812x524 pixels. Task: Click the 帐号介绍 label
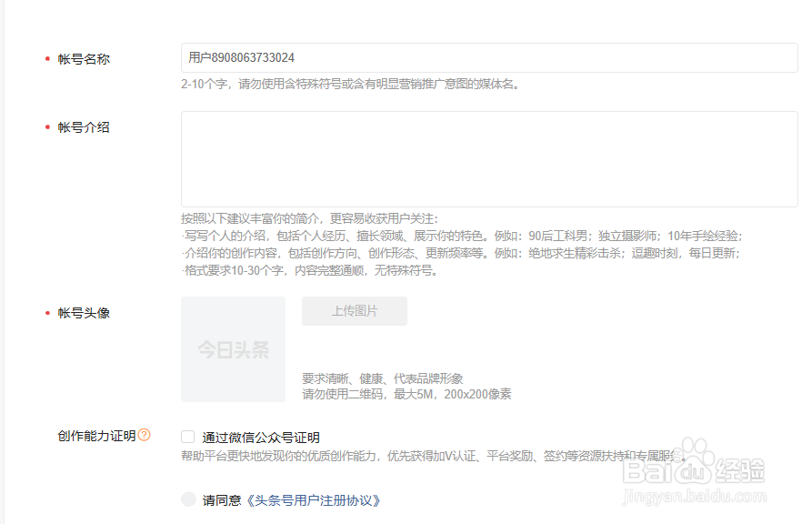coord(84,127)
